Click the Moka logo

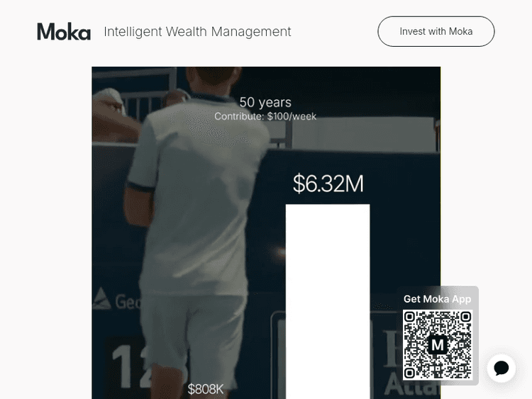64,31
